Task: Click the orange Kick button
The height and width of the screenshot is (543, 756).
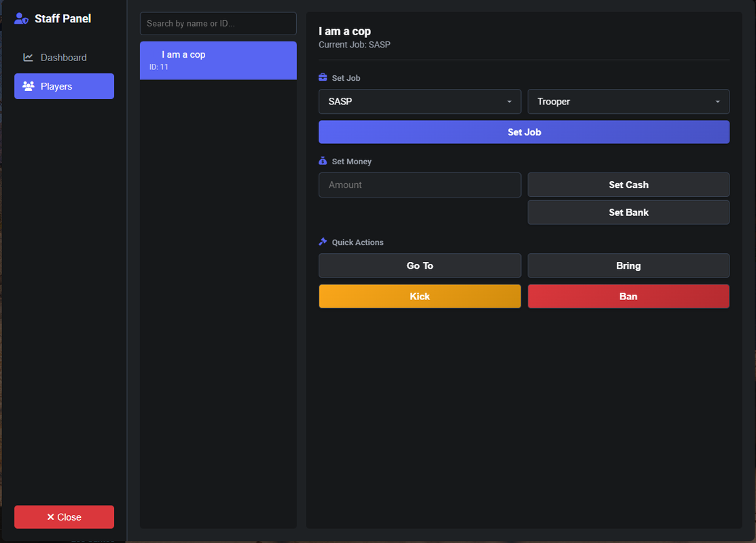Action: coord(420,297)
